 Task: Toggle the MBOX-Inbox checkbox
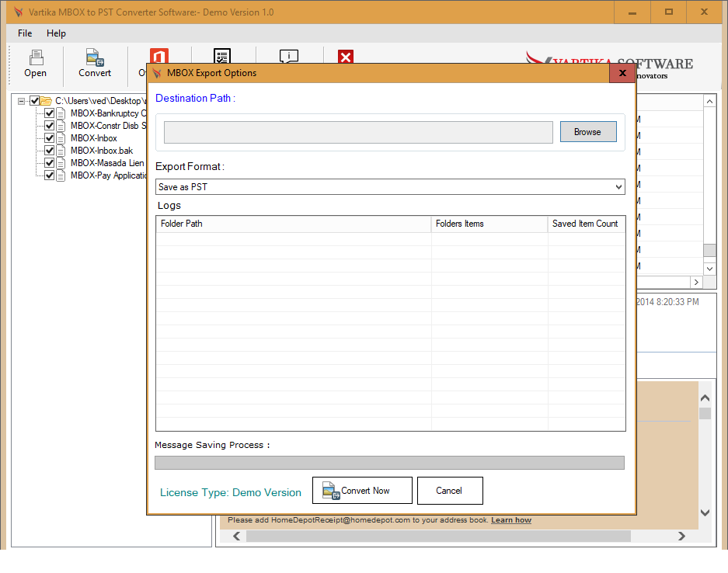pyautogui.click(x=49, y=138)
